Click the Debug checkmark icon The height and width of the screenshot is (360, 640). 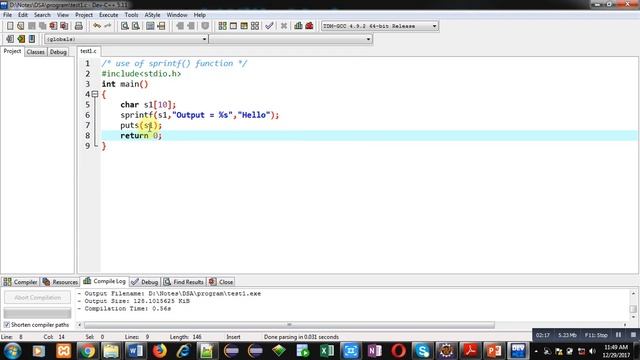pyautogui.click(x=269, y=26)
